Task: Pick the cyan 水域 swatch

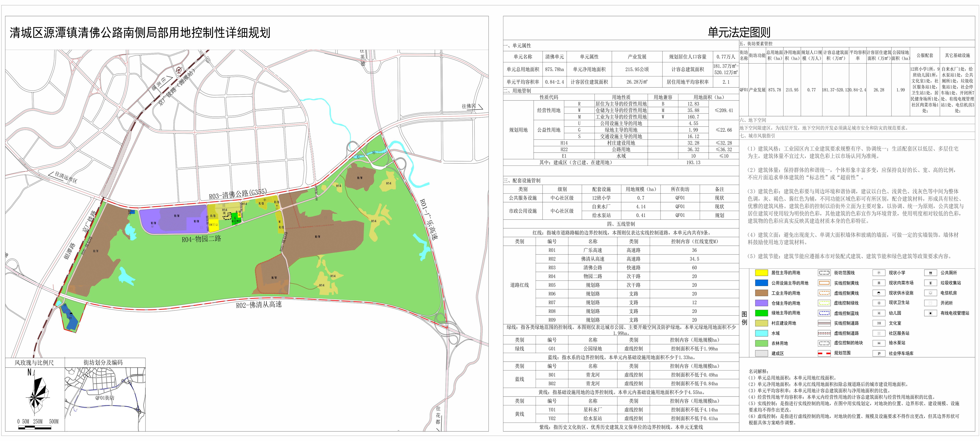Action: click(x=761, y=333)
